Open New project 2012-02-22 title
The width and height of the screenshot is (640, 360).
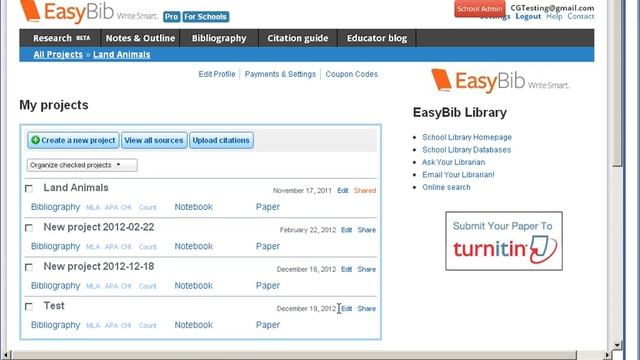[99, 227]
